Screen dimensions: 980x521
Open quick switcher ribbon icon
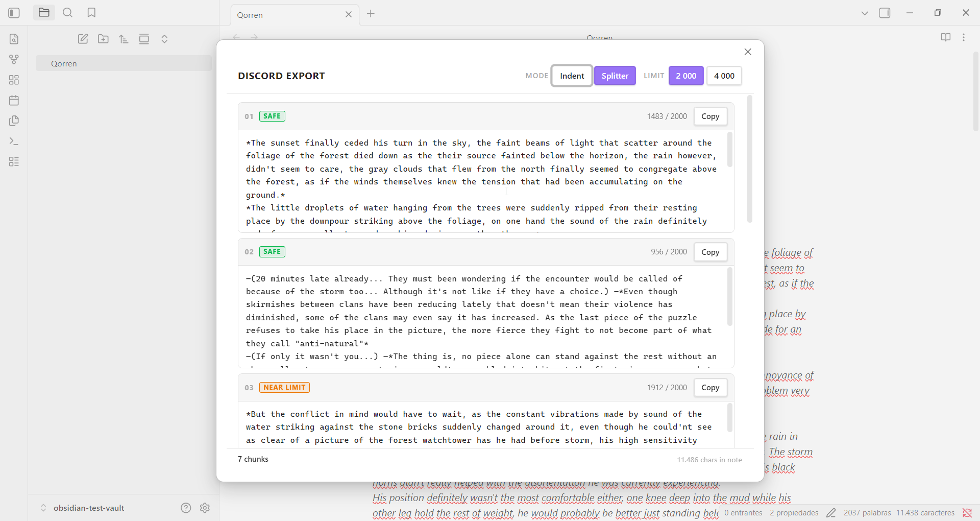pos(14,39)
